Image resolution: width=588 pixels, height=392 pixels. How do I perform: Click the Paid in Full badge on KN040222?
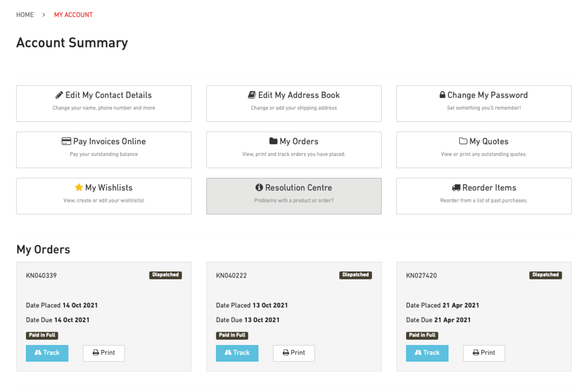(232, 335)
